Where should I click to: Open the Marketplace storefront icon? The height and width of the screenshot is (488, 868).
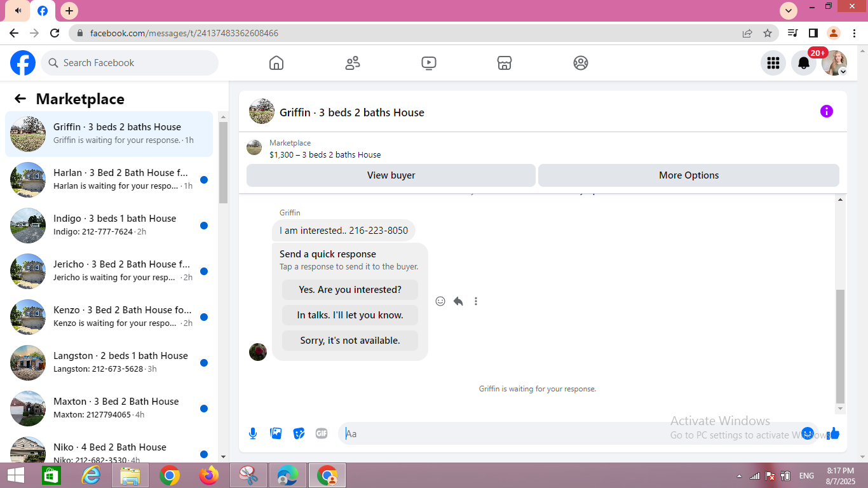coord(505,63)
